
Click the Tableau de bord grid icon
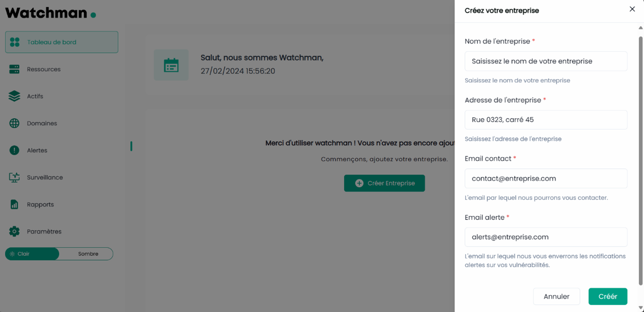tap(14, 42)
